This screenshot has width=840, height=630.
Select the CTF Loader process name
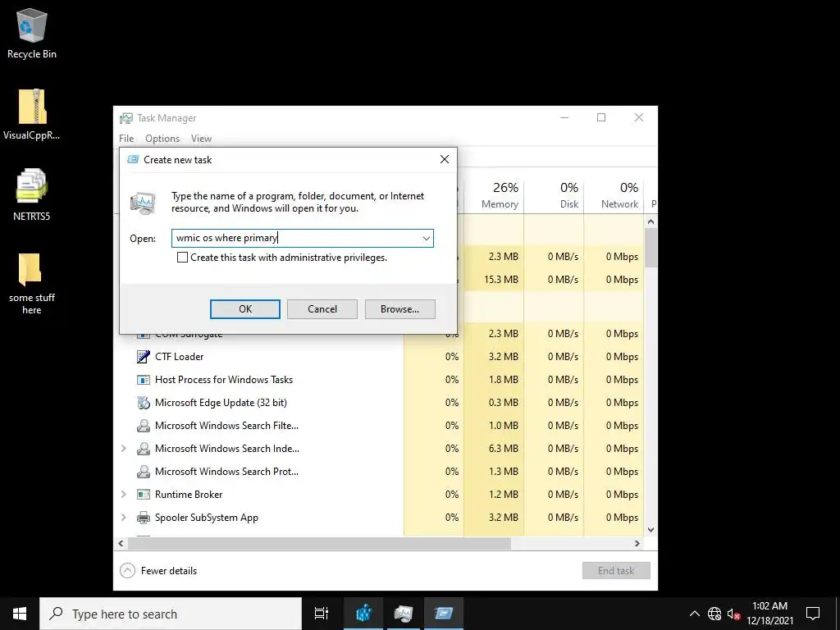tap(180, 357)
